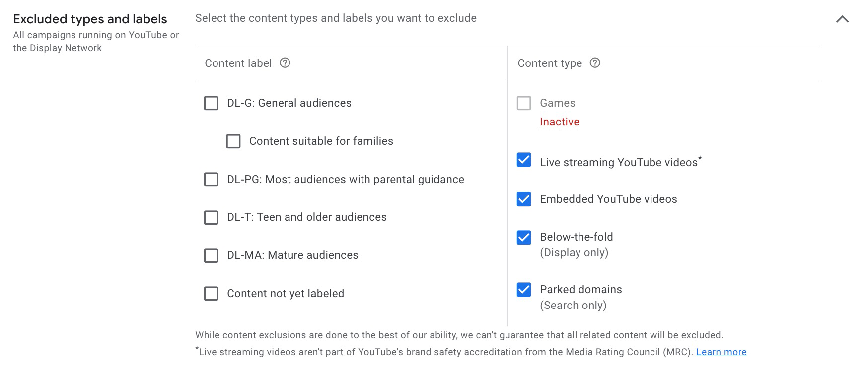The height and width of the screenshot is (370, 868).
Task: Uncheck Live streaming YouTube videos checkbox
Action: click(x=524, y=160)
